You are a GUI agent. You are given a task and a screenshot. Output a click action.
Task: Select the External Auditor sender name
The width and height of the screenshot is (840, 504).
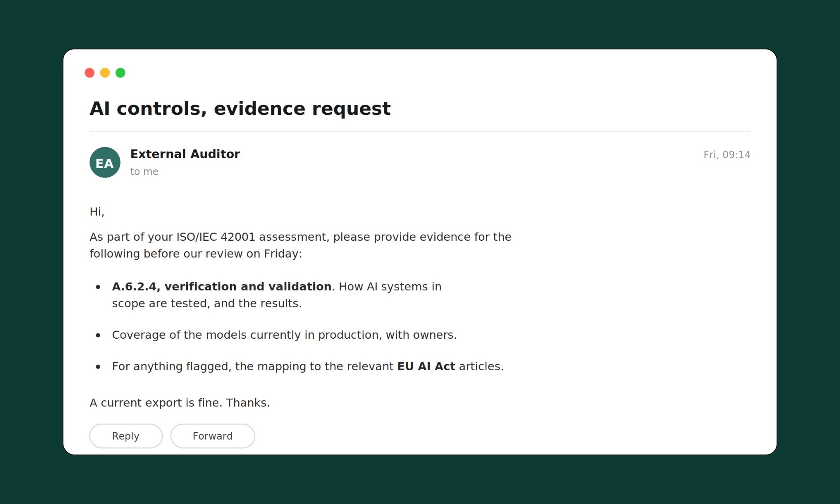tap(185, 154)
